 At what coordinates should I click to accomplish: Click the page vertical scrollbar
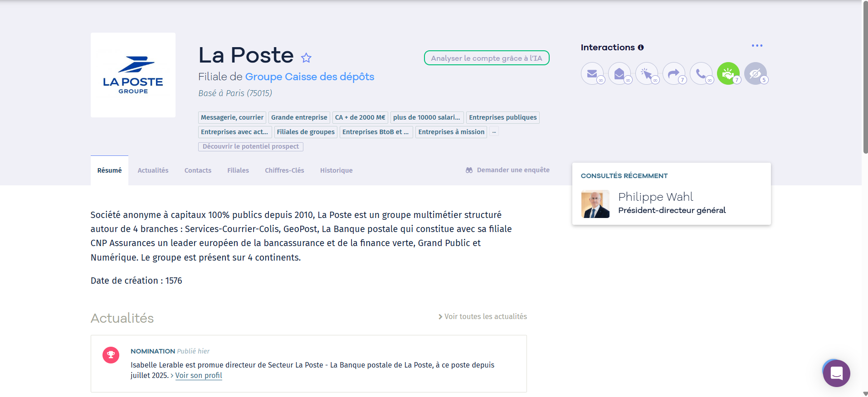865,77
